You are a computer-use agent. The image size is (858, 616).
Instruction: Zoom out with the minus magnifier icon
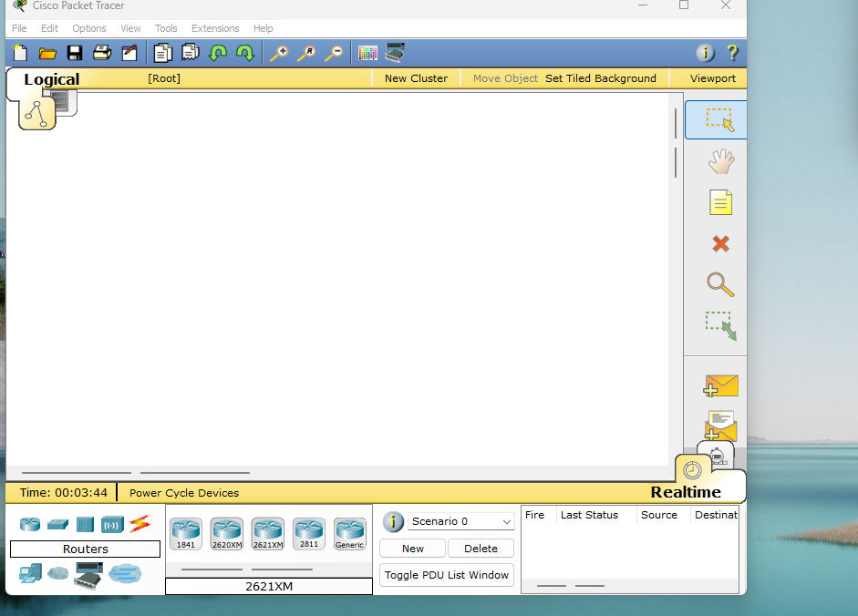[x=334, y=53]
